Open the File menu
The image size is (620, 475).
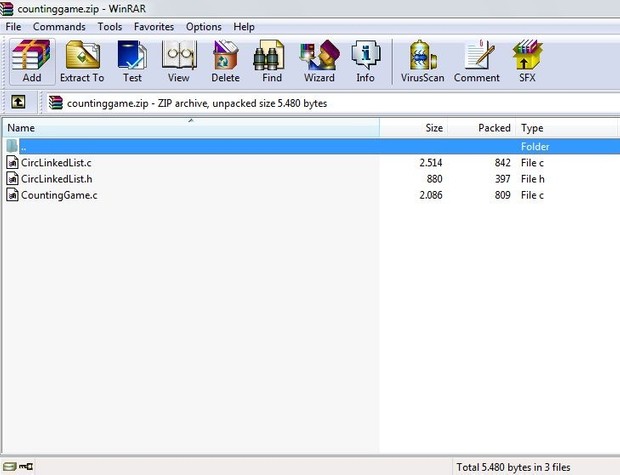tap(13, 27)
